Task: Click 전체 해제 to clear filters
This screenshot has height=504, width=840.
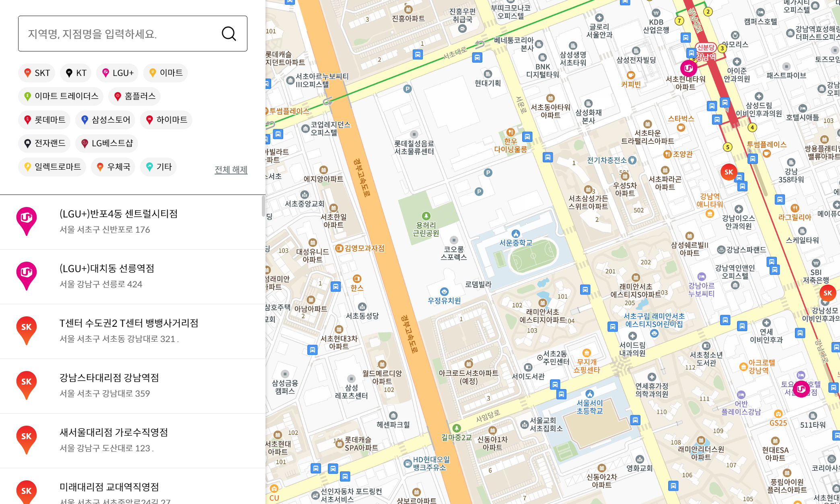Action: 231,170
